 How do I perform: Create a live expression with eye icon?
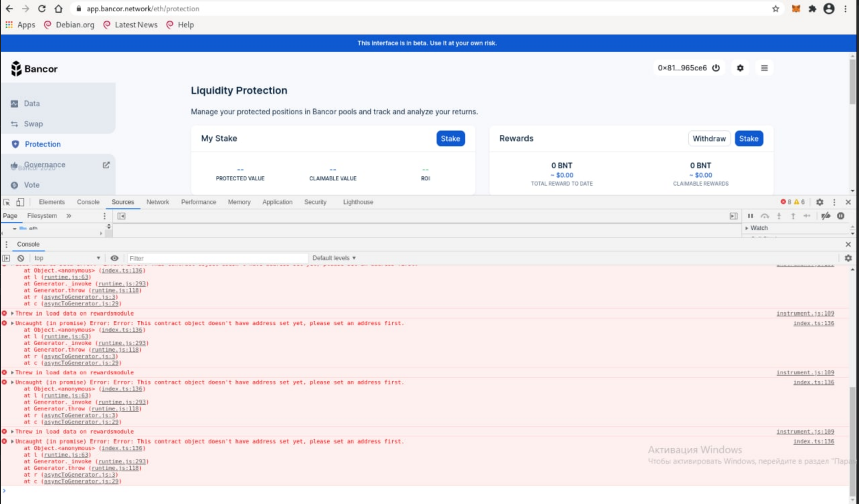point(114,258)
